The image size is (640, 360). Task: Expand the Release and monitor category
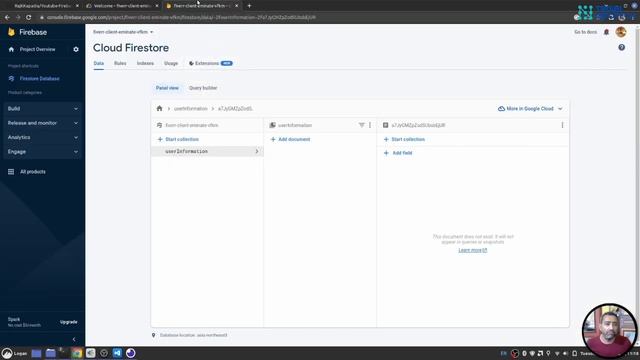pos(42,123)
